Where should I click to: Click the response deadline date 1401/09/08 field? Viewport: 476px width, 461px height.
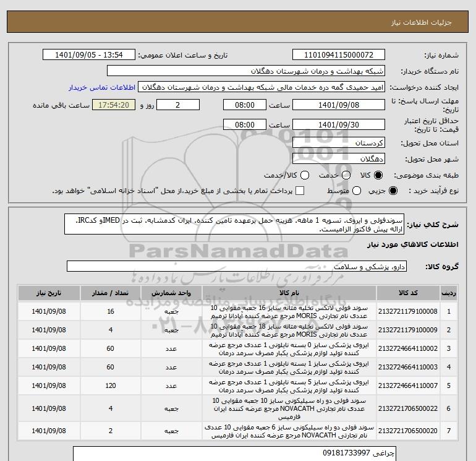(x=339, y=105)
